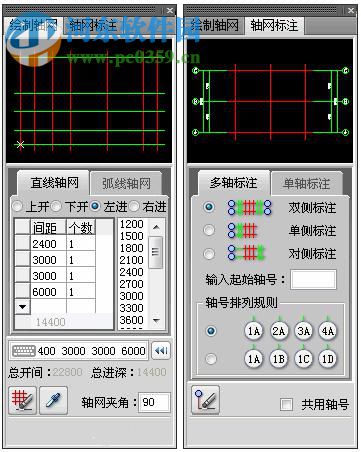361x452 pixels.
Task: Select the 右进 radio button
Action: [x=134, y=206]
